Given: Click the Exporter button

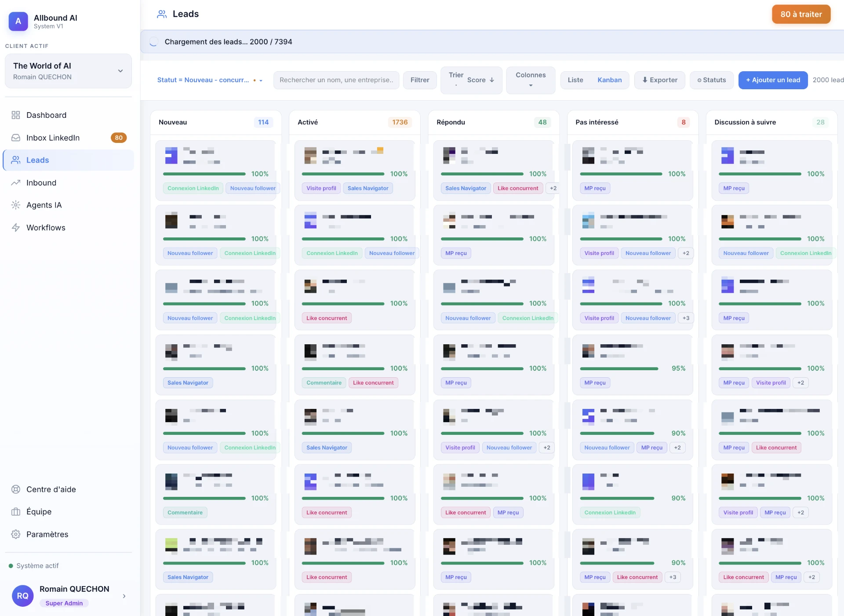Looking at the screenshot, I should pyautogui.click(x=659, y=80).
